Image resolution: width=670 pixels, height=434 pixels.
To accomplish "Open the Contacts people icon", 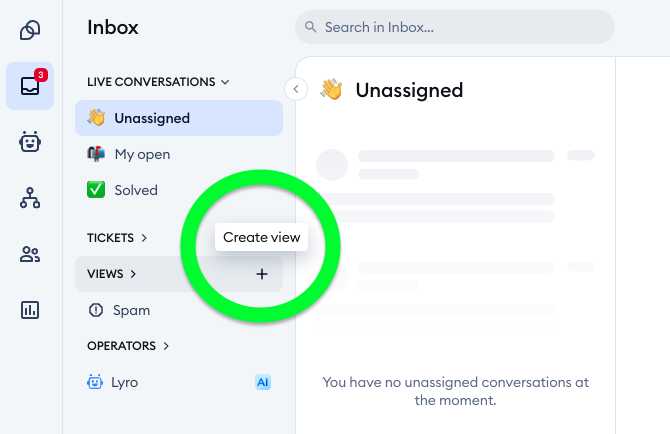I will [x=30, y=254].
